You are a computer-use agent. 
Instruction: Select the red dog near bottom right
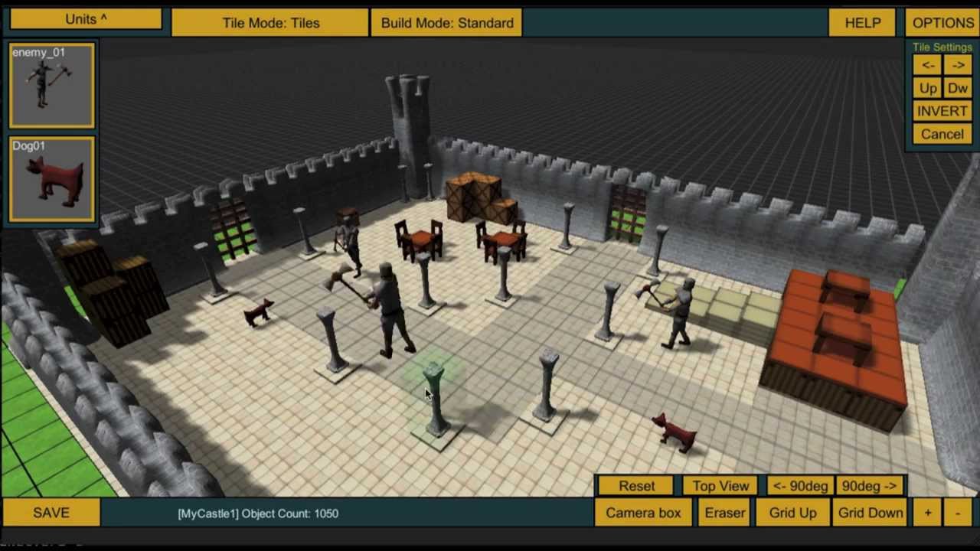click(x=674, y=432)
